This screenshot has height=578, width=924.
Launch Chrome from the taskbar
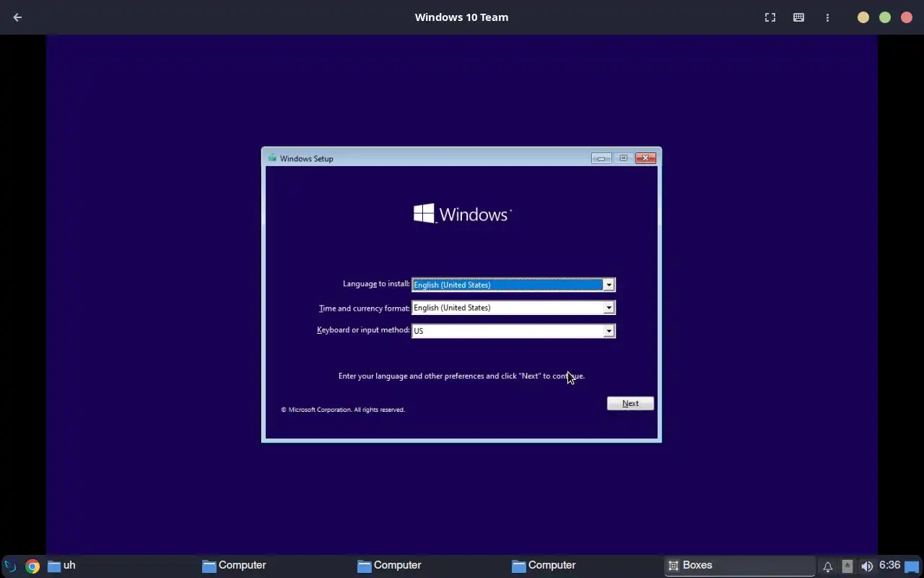[x=32, y=566]
